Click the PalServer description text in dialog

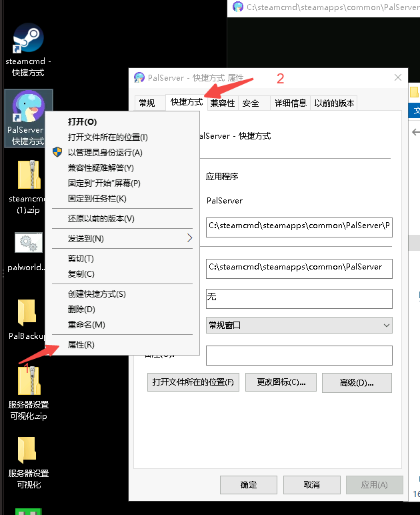coord(225,201)
